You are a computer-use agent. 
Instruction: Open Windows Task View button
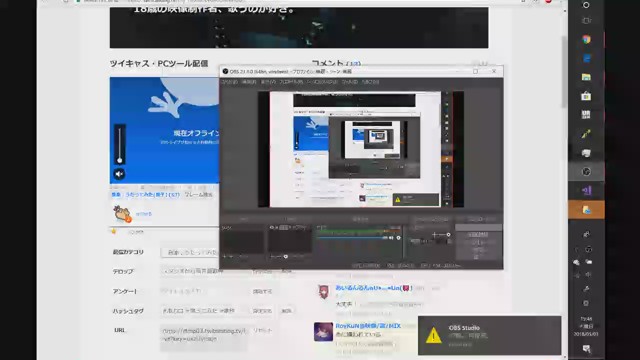586,20
